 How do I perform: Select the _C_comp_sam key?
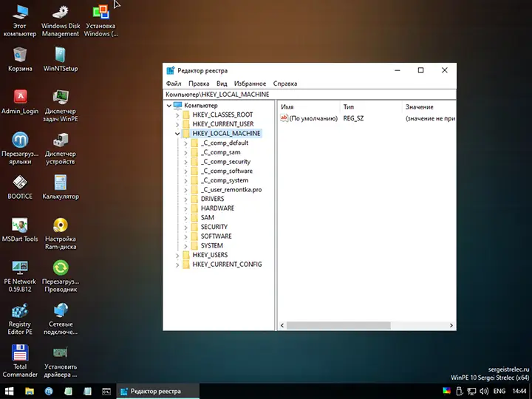click(220, 152)
